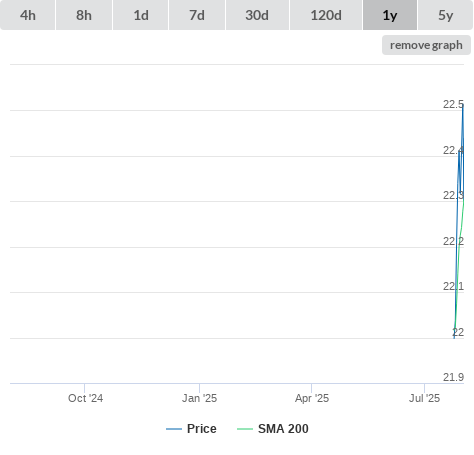This screenshot has width=474, height=455.
Task: Click the Oct '24 axis label
Action: [x=85, y=398]
